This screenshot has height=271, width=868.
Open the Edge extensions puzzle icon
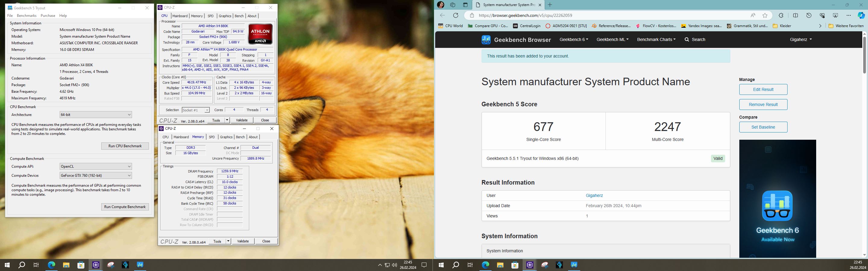click(x=781, y=15)
